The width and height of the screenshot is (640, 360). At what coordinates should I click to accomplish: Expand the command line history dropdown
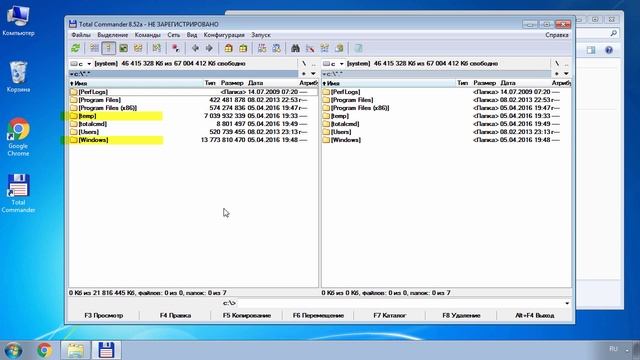point(567,303)
